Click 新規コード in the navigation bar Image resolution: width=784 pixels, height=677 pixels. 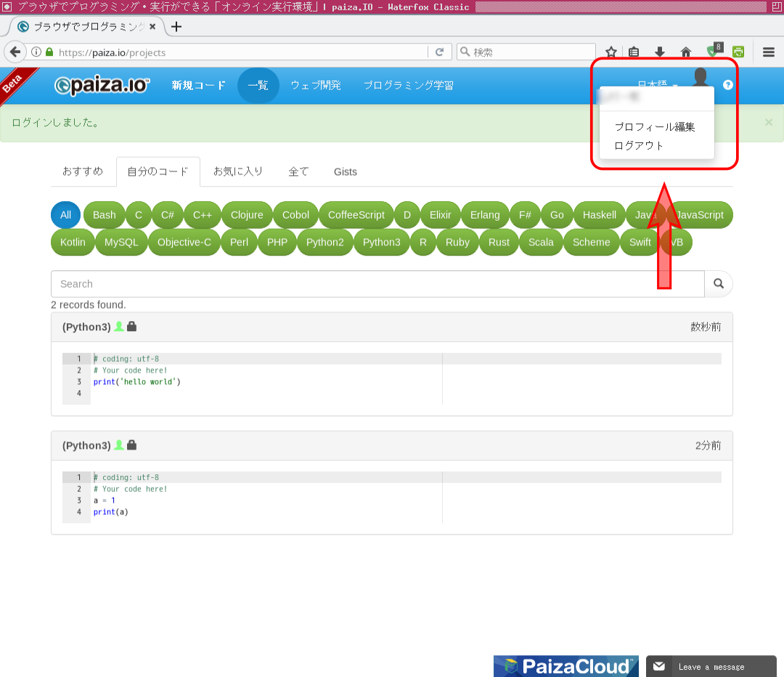(198, 85)
